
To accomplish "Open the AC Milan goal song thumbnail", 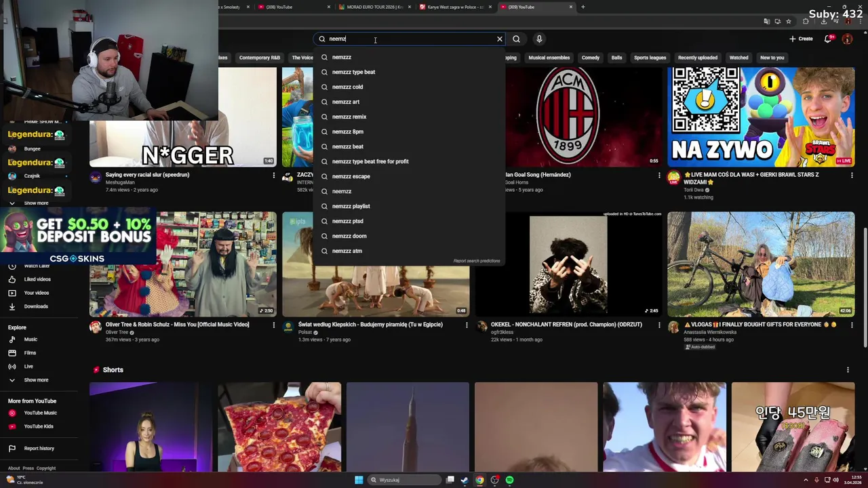I will click(x=583, y=117).
